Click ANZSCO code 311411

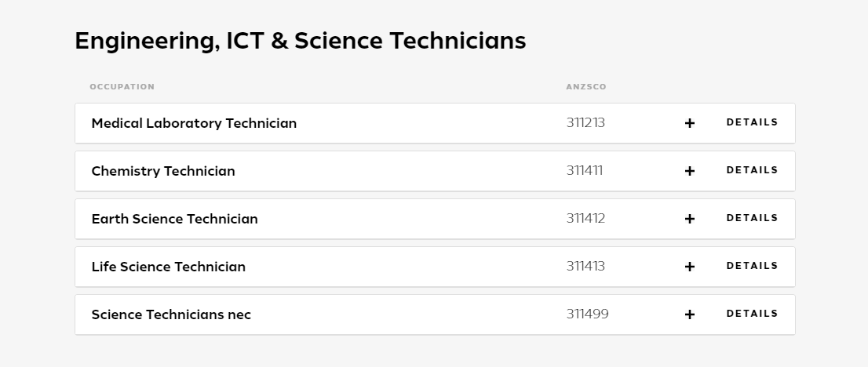[585, 170]
